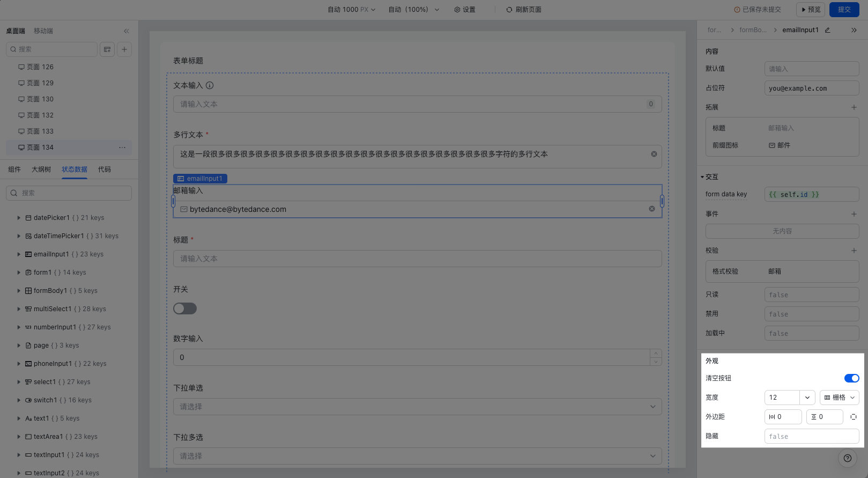The width and height of the screenshot is (868, 478).
Task: Open page layout icon beside search
Action: point(107,49)
